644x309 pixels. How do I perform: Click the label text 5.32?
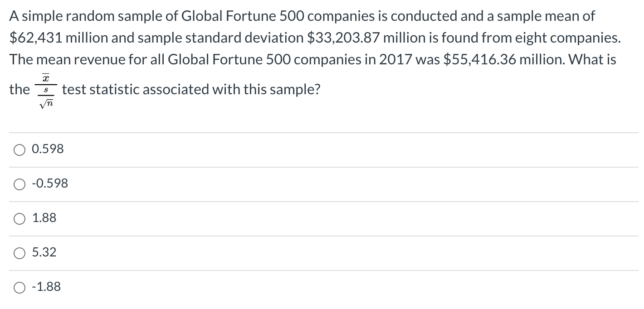pos(44,252)
